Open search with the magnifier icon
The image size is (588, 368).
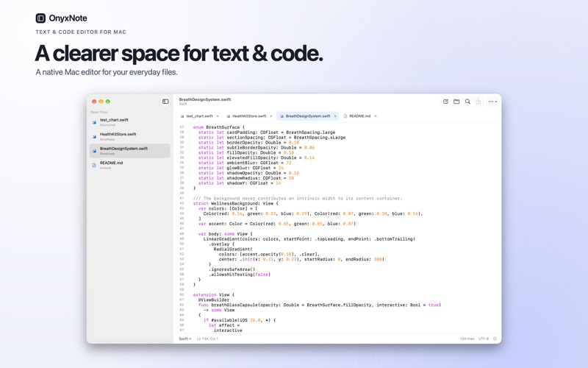coord(467,102)
